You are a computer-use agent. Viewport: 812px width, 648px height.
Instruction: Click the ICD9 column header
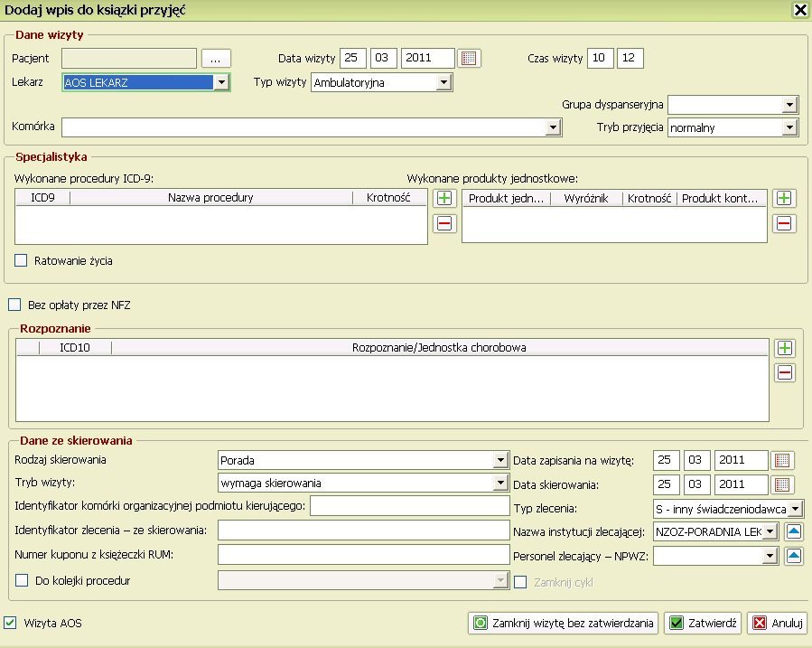click(43, 197)
